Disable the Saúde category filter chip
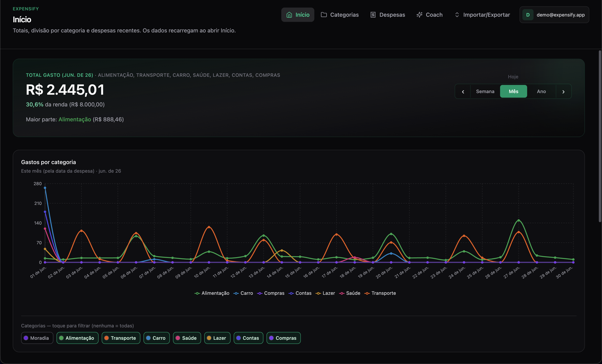This screenshot has height=364, width=602. point(187,338)
